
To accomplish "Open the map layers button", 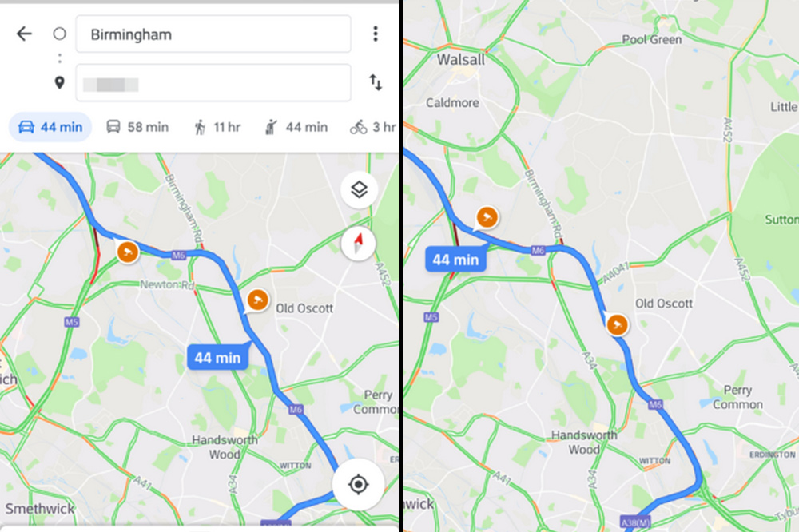I will point(359,190).
